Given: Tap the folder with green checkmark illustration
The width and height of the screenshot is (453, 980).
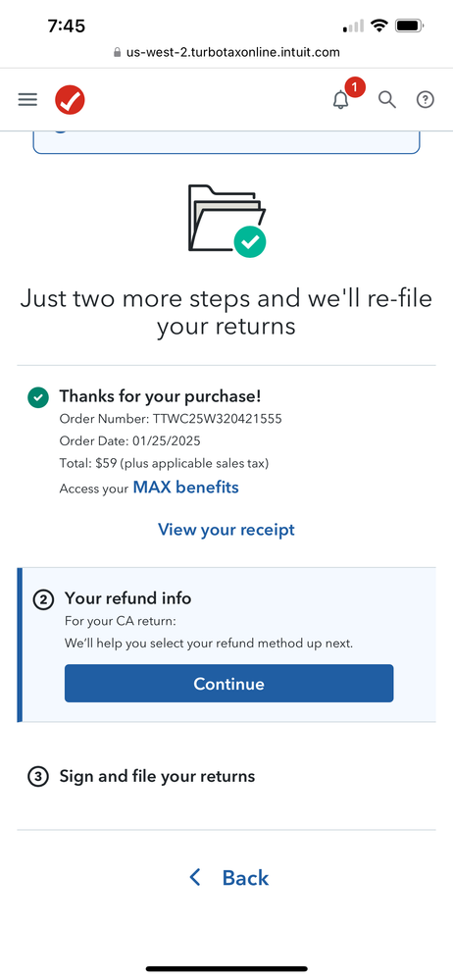Looking at the screenshot, I should (227, 222).
